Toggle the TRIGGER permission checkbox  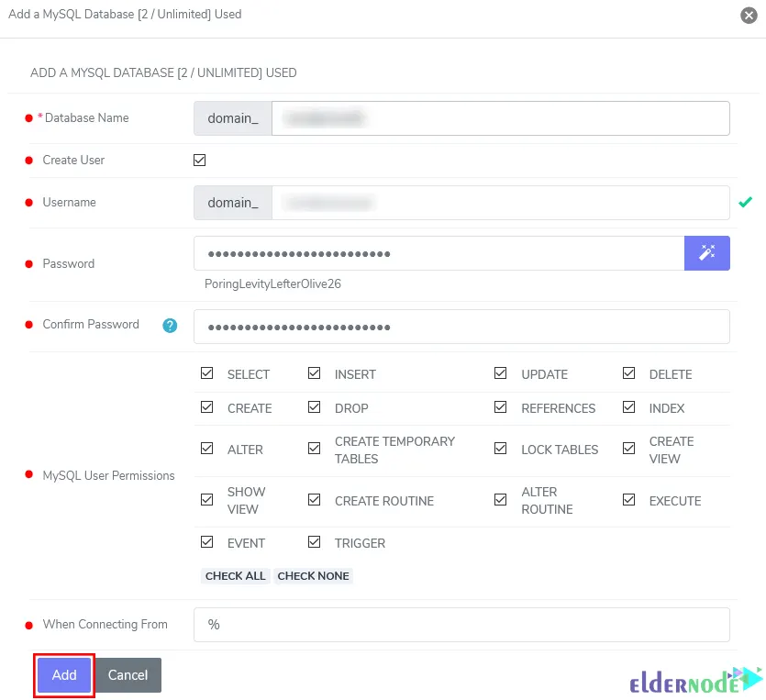click(315, 541)
